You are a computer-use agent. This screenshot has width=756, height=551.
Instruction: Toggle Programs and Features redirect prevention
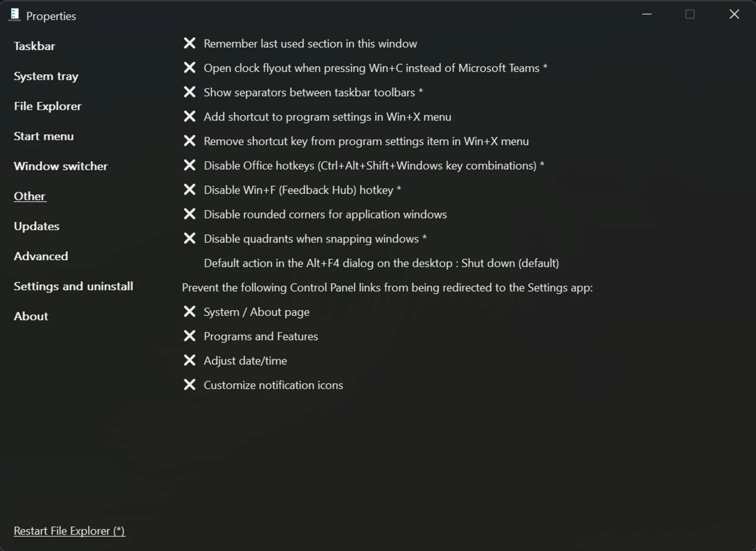pyautogui.click(x=250, y=336)
